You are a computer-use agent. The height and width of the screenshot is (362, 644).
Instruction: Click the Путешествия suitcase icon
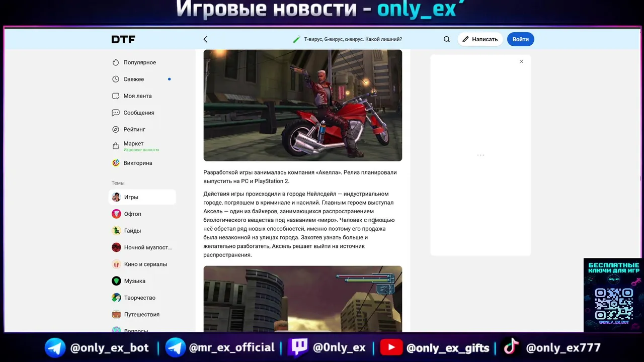(x=116, y=314)
